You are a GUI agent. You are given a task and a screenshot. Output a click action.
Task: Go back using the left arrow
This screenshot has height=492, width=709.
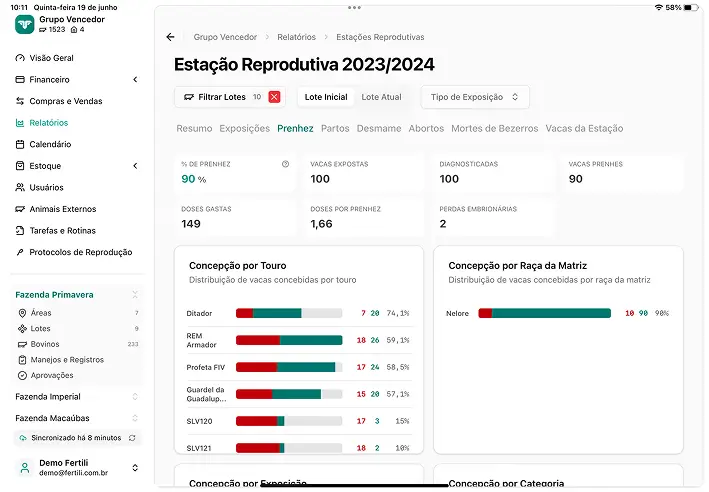(170, 37)
